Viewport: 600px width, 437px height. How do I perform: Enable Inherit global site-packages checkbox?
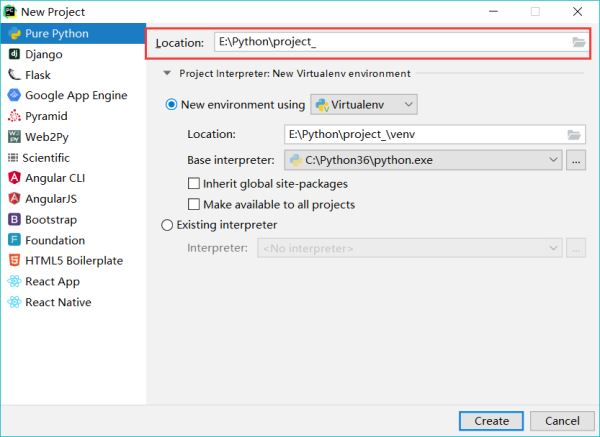(x=194, y=184)
